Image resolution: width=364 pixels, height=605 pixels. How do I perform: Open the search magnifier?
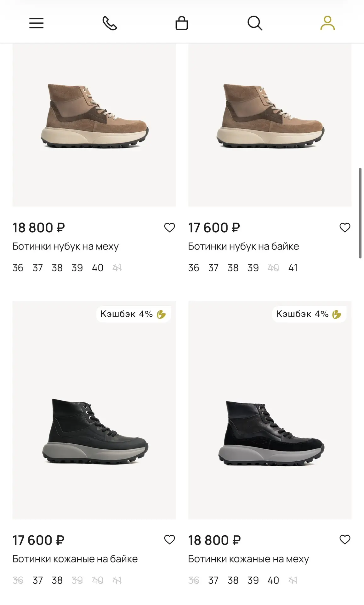[255, 23]
